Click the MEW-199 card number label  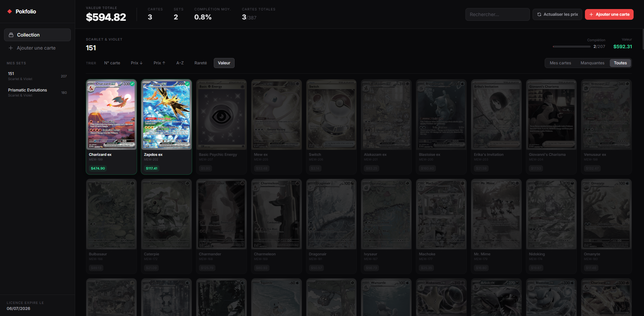point(96,160)
